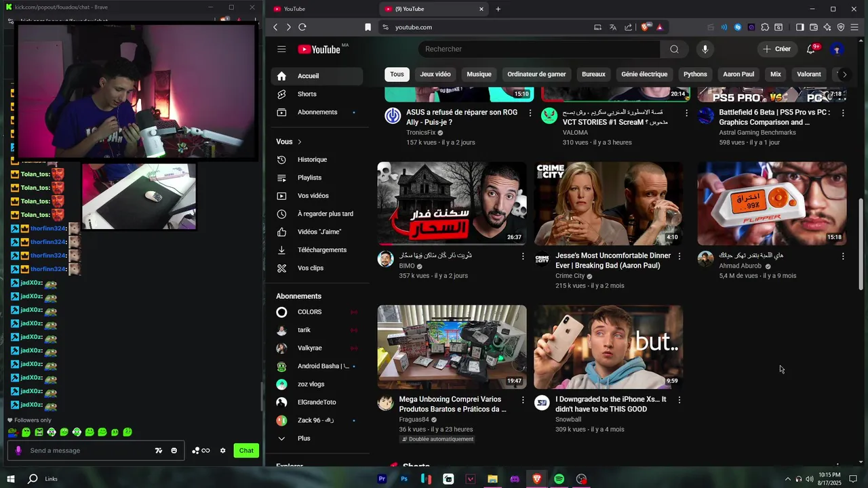Click the YouTube logo
Image resolution: width=868 pixels, height=488 pixels.
click(319, 49)
